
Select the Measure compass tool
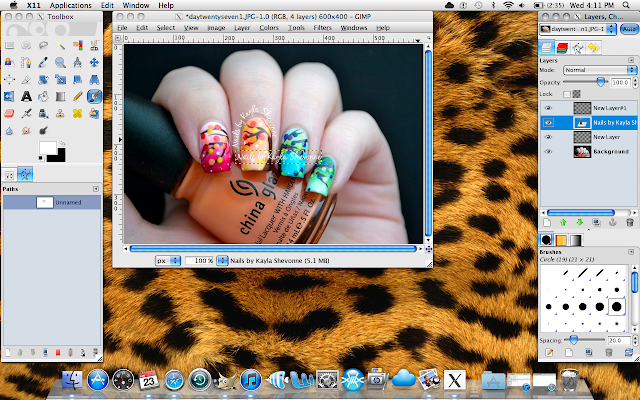78,62
